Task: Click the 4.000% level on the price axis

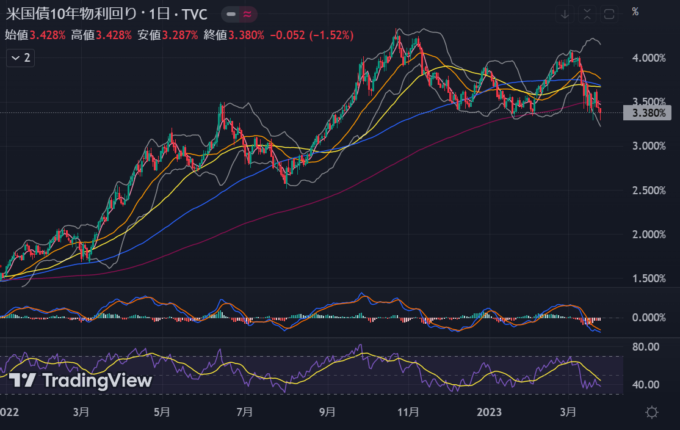Action: [x=649, y=58]
